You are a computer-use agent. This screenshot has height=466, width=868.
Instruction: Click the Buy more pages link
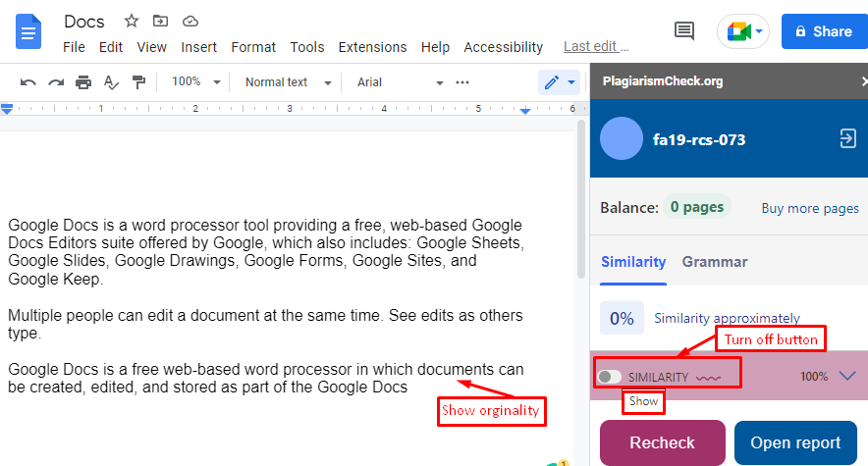(810, 208)
